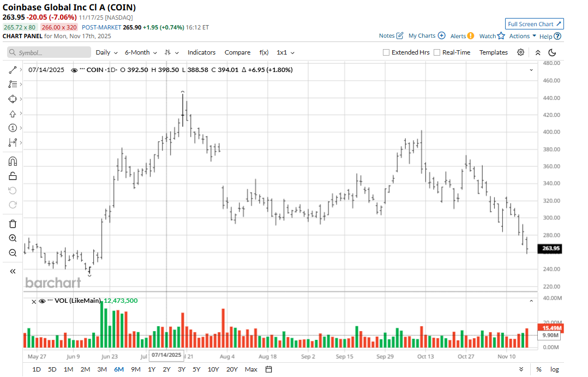This screenshot has height=377, width=588.
Task: Add to watchlist star icon
Action: [501, 36]
